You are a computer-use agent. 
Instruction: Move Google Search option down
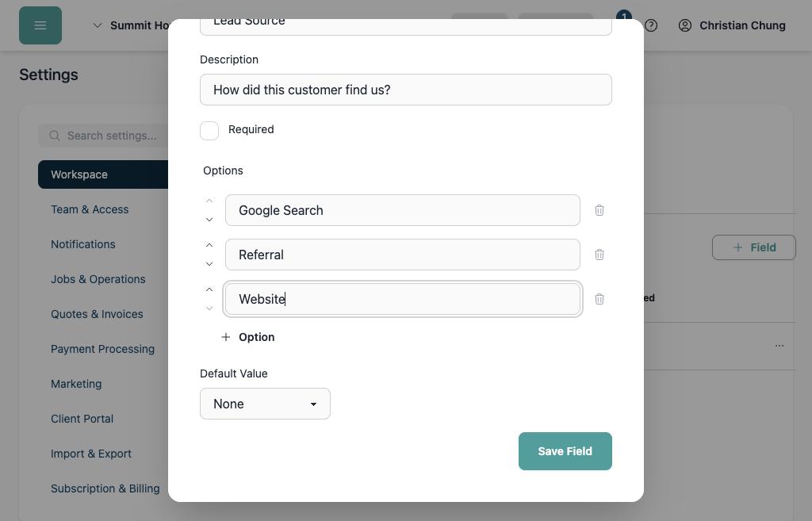point(209,220)
